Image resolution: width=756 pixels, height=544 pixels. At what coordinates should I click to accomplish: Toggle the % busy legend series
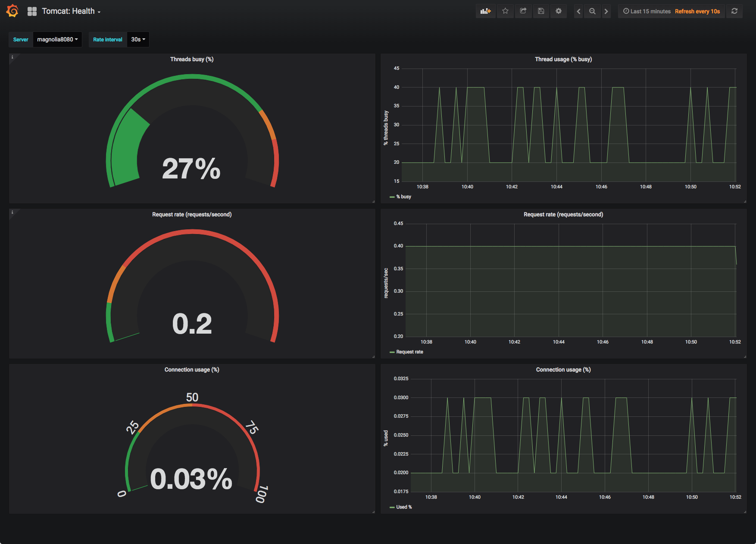pos(403,197)
